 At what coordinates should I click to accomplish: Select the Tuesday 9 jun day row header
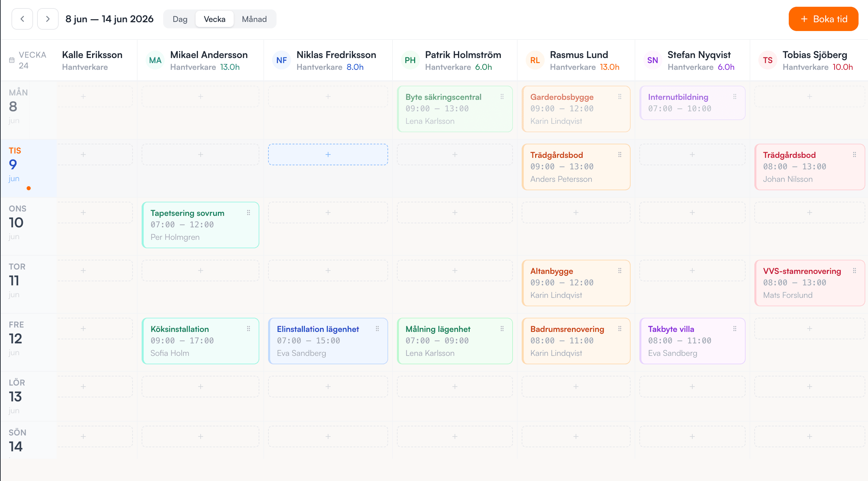[x=28, y=168]
